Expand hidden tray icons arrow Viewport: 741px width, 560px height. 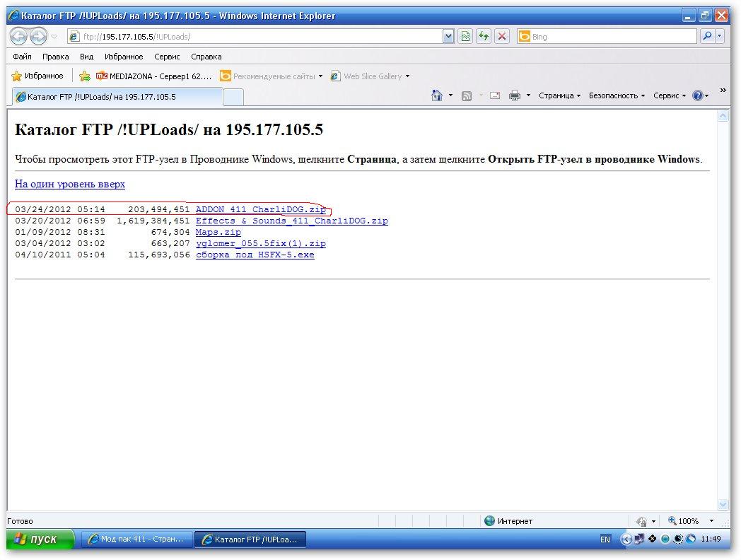coord(625,539)
